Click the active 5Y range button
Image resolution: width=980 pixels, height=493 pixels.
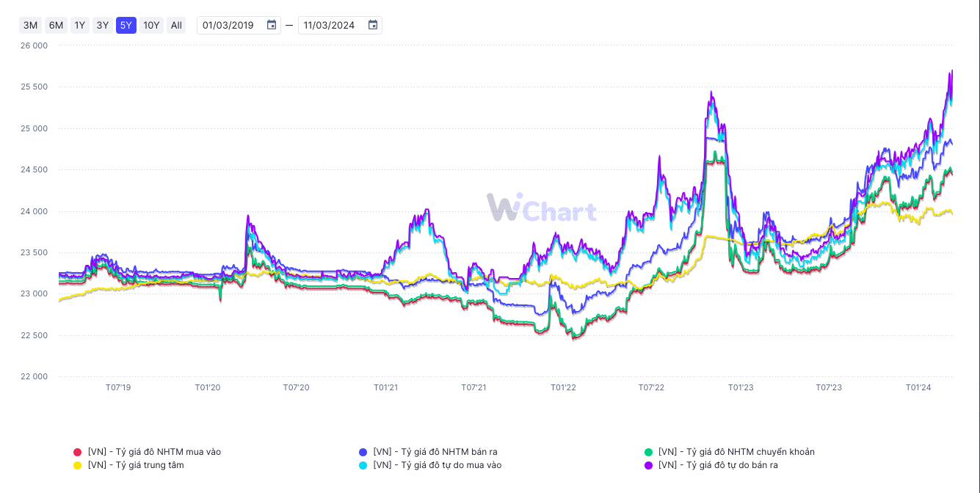pos(126,26)
